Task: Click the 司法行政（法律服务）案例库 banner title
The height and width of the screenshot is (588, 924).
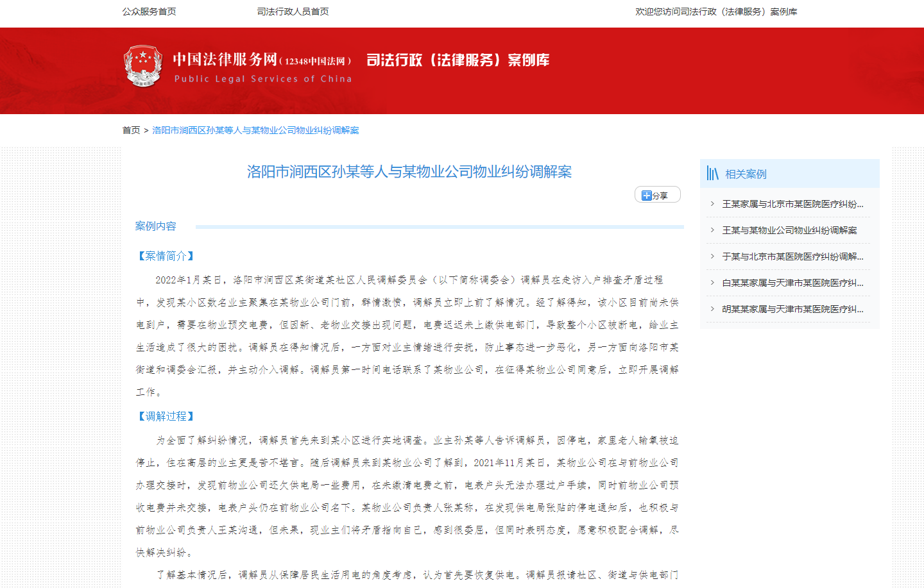Action: click(458, 60)
